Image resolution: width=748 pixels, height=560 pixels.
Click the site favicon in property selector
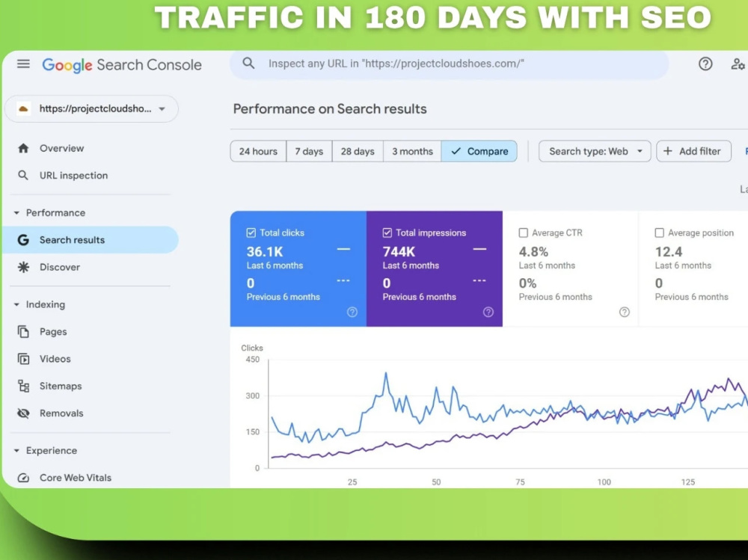click(x=23, y=108)
